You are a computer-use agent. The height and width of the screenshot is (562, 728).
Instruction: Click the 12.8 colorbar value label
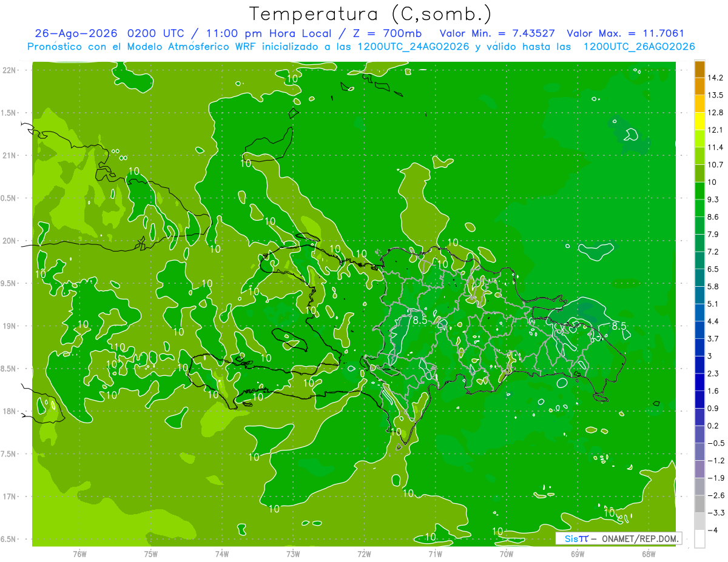click(x=716, y=112)
